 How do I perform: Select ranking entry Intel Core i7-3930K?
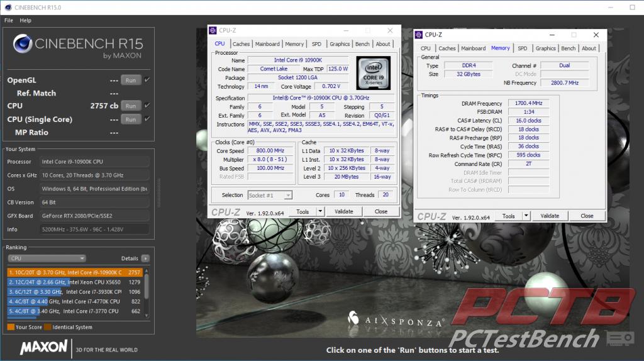75,292
